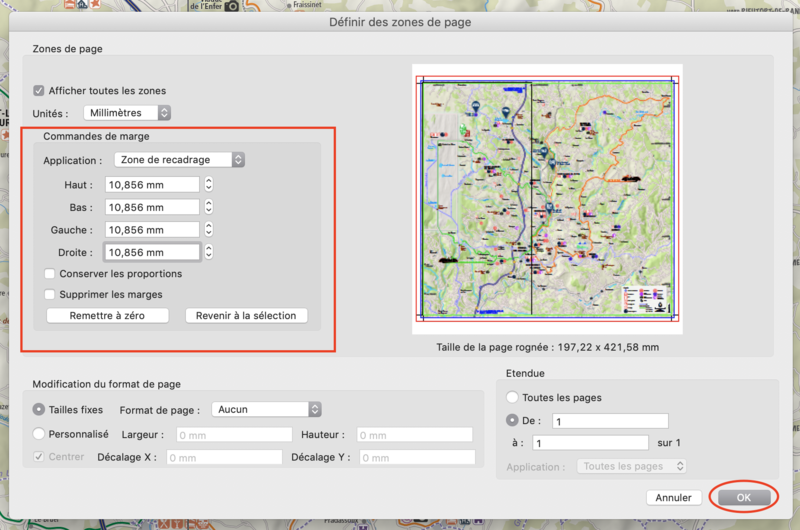The width and height of the screenshot is (800, 530).
Task: Click the Haut margin stepper arrows
Action: 208,185
